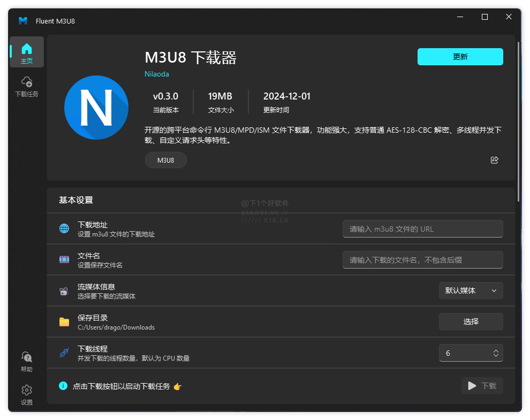Click the folder icon beside 保存目录
Screen dimensions: 530x420
click(x=64, y=322)
